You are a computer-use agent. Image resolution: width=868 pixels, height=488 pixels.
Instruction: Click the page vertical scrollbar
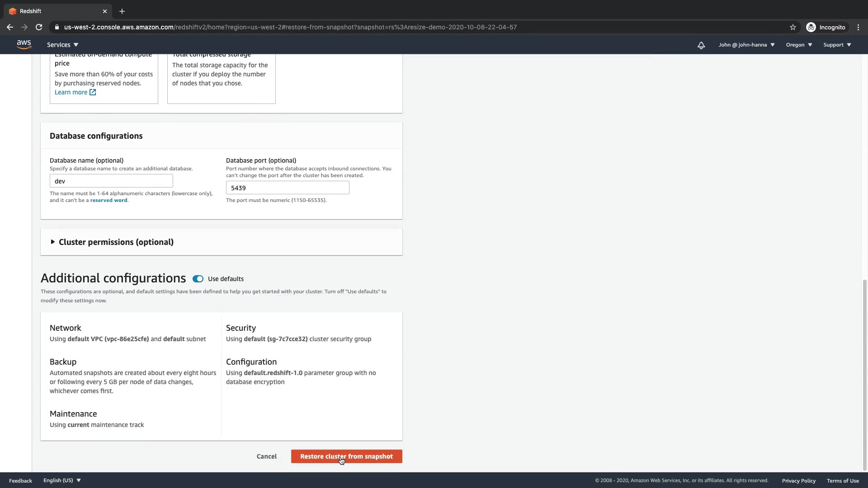pos(865,375)
